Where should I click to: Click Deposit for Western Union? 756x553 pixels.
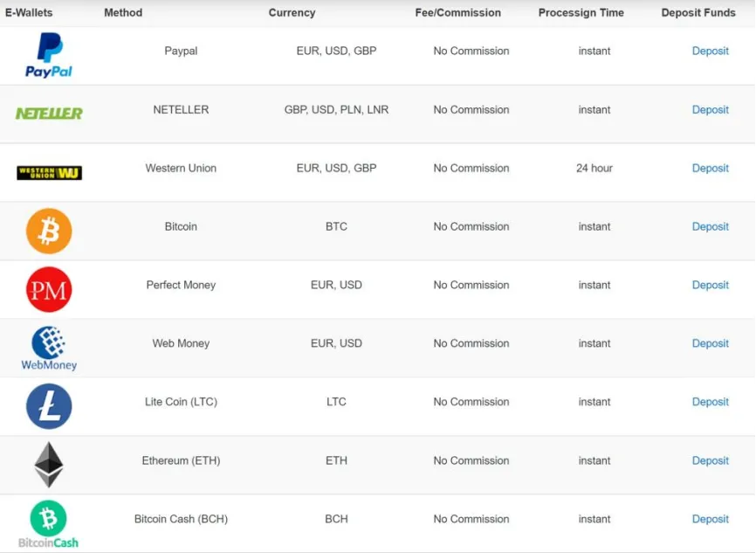(x=711, y=169)
